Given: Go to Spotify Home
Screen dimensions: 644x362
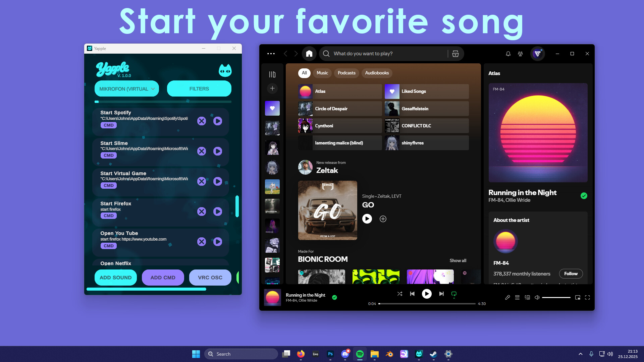Looking at the screenshot, I should coord(309,53).
